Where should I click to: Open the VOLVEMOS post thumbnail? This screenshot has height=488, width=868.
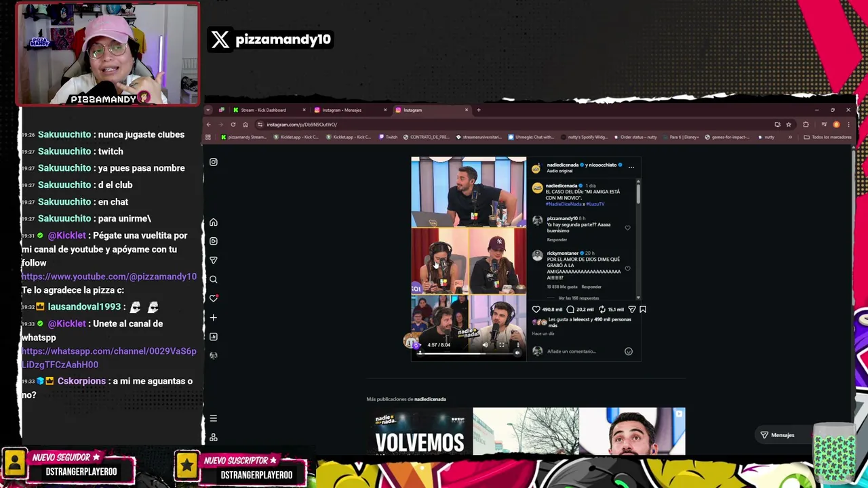pyautogui.click(x=419, y=432)
